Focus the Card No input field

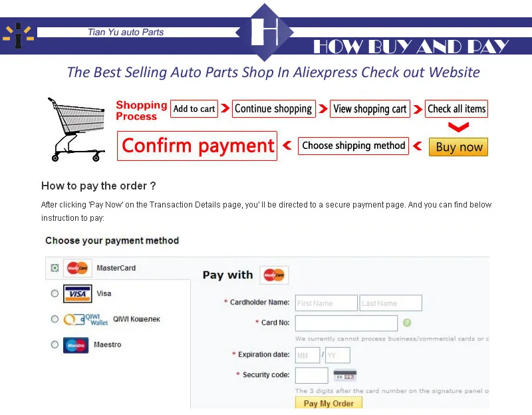[346, 323]
